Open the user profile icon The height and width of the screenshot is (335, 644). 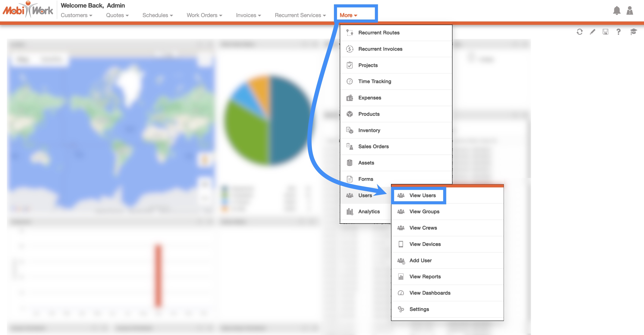click(x=630, y=11)
